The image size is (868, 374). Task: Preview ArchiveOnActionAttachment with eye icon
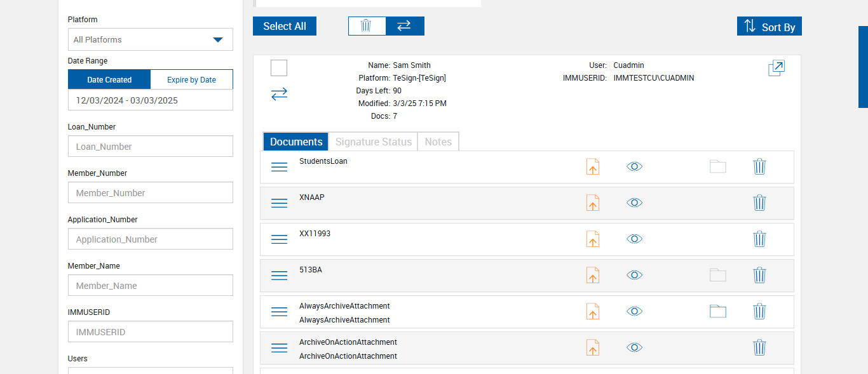(634, 347)
